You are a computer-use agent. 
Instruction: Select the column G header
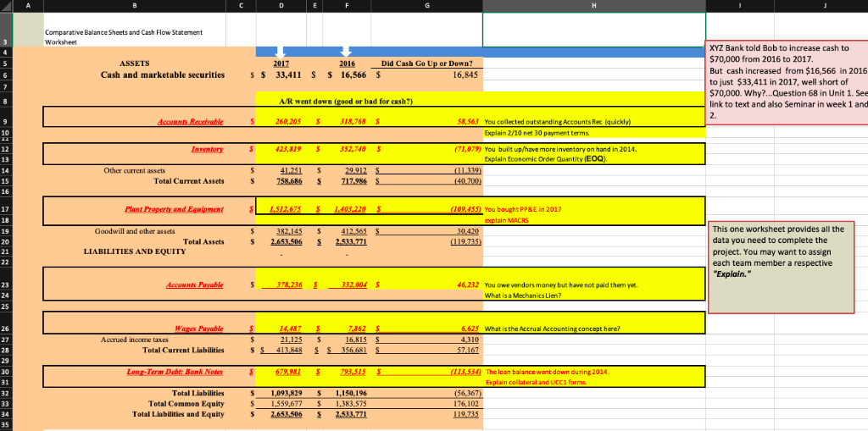coord(427,4)
